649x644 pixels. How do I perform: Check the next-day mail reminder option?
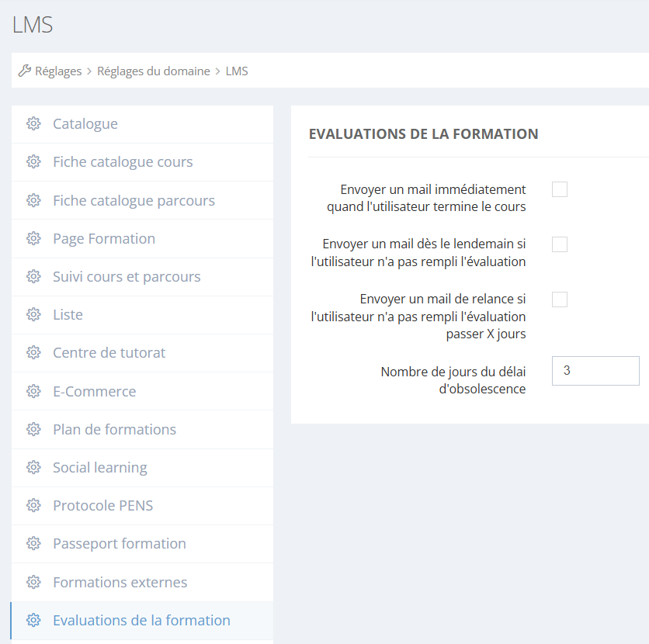pos(560,244)
